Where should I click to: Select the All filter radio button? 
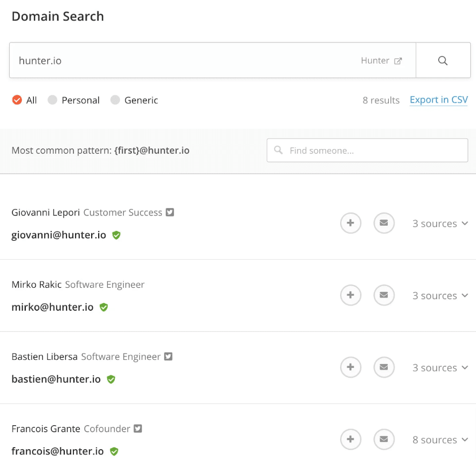[17, 100]
